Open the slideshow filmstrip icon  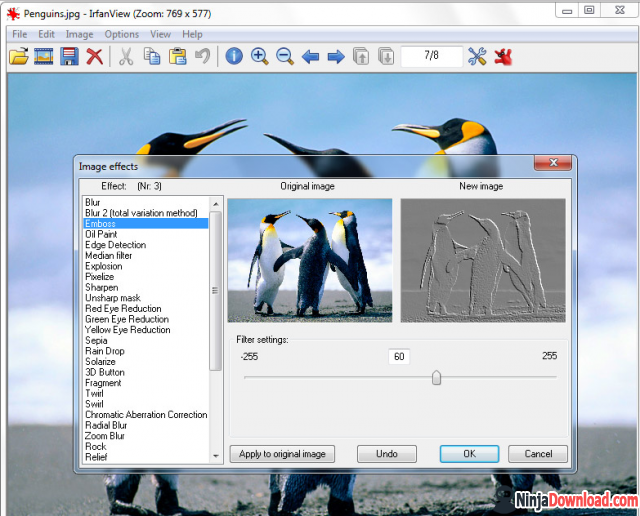[43, 56]
